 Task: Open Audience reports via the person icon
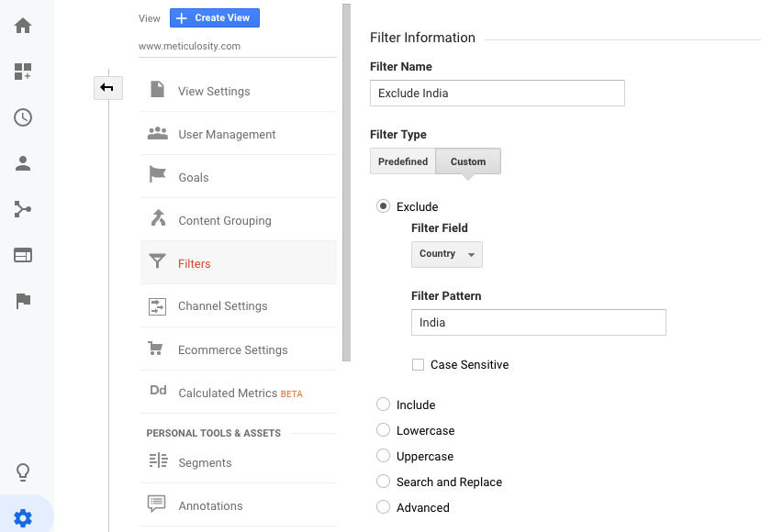[25, 163]
